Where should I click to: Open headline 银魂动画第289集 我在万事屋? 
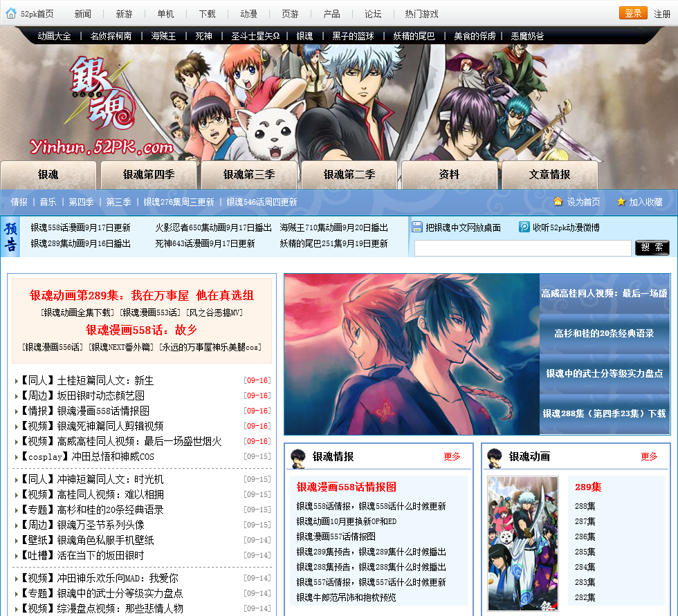pos(142,295)
